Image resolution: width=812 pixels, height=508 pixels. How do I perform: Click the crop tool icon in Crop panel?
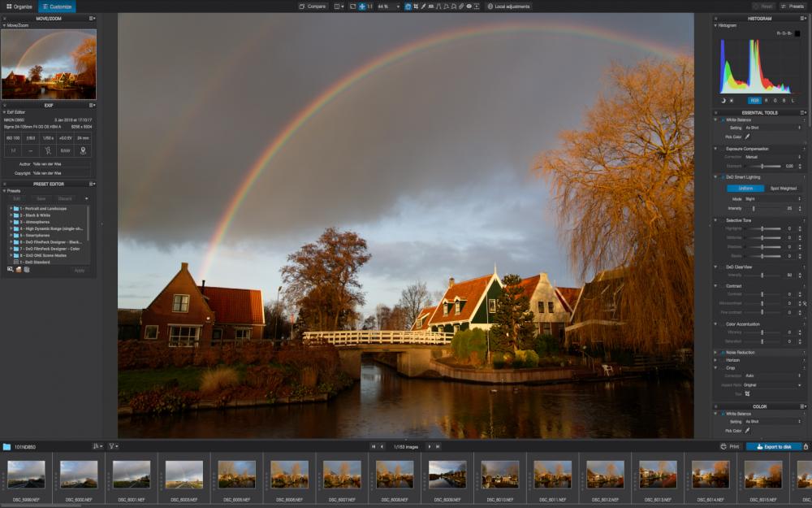(747, 394)
